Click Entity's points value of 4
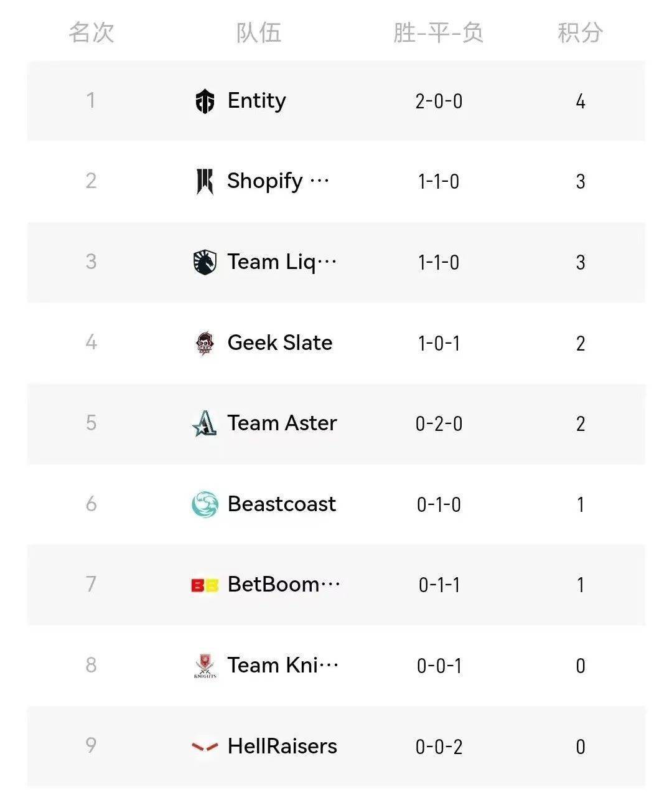 point(580,101)
